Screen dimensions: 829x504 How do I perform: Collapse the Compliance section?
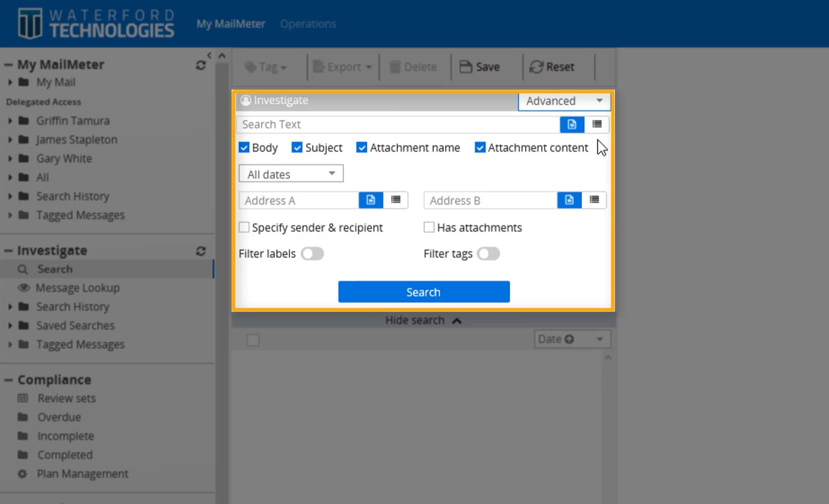(8, 380)
